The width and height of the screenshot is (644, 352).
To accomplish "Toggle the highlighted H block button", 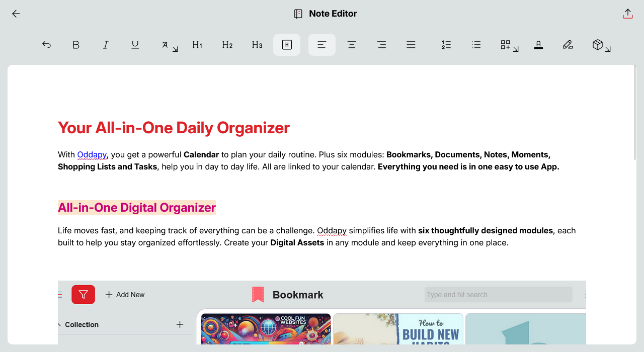I will click(286, 45).
